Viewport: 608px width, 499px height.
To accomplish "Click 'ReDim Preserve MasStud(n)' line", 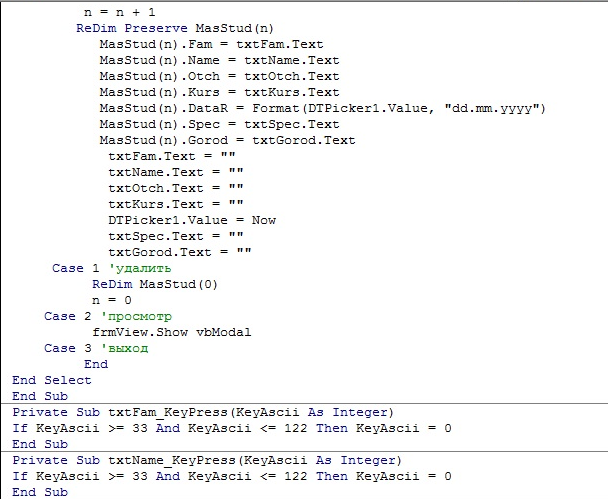I will click(175, 28).
